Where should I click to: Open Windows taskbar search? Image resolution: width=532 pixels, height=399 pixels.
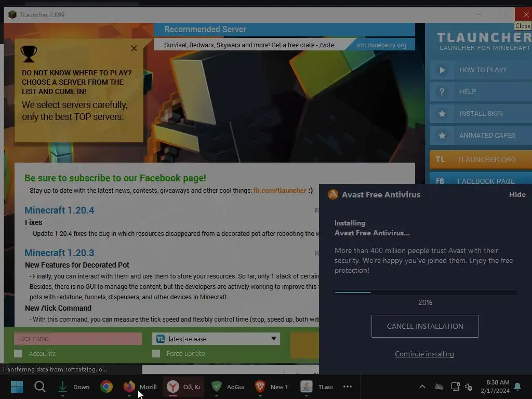(x=39, y=387)
